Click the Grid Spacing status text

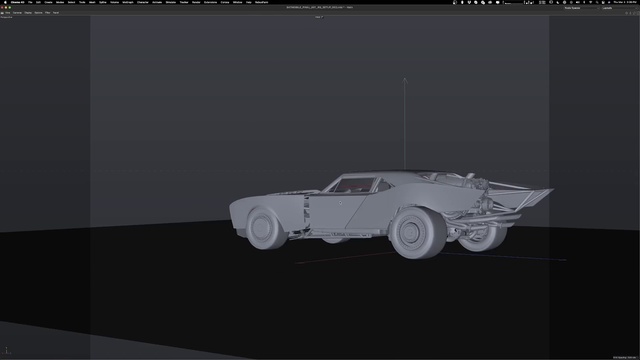pyautogui.click(x=625, y=358)
